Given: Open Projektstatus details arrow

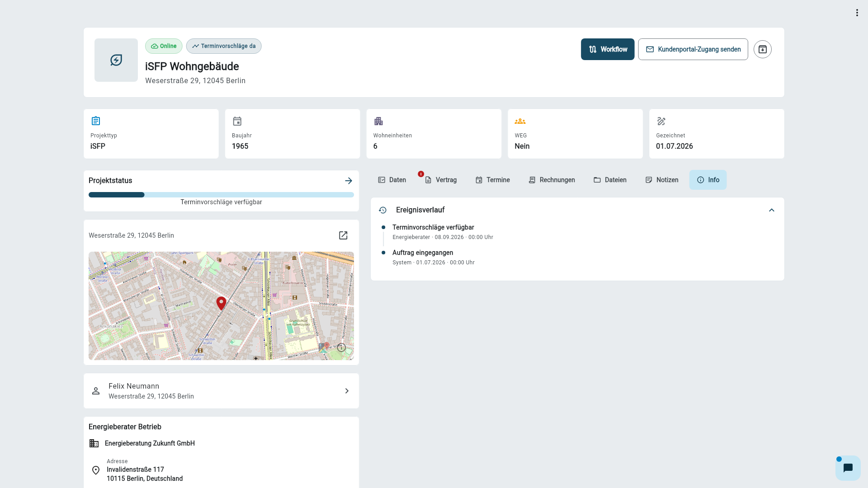Looking at the screenshot, I should [x=349, y=181].
